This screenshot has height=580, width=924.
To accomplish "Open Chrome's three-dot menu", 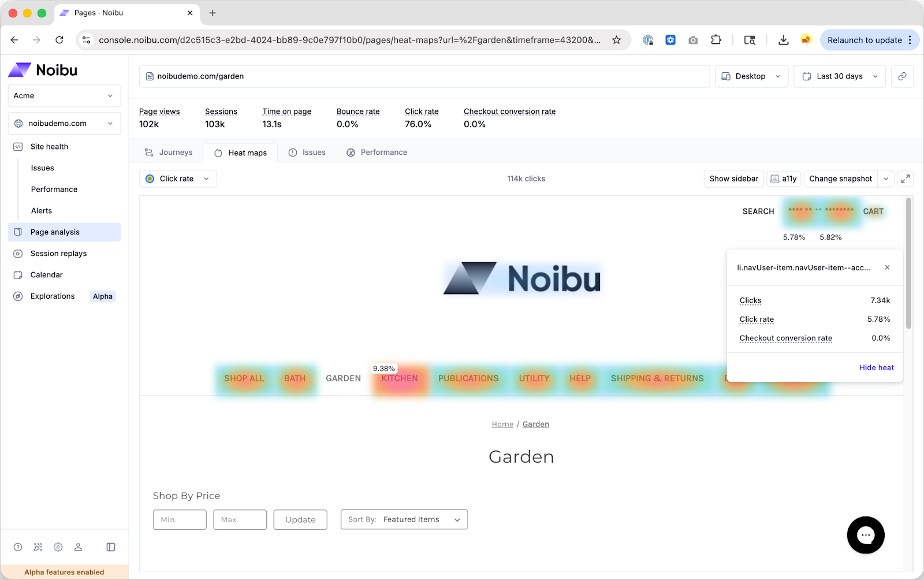I will click(x=910, y=40).
